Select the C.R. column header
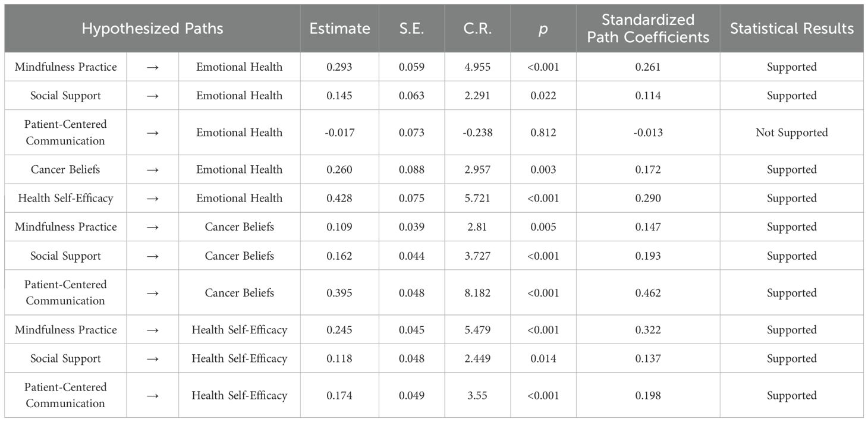The height and width of the screenshot is (422, 868). tap(477, 29)
